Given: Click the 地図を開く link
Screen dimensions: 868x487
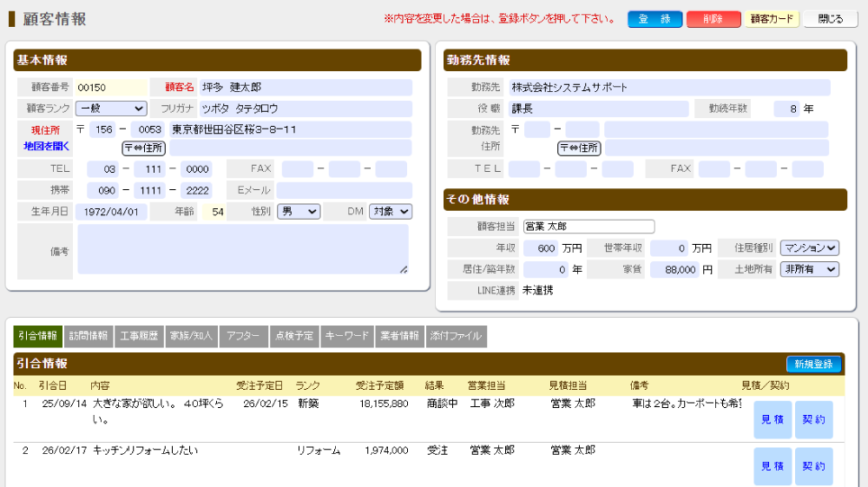Looking at the screenshot, I should 46,146.
